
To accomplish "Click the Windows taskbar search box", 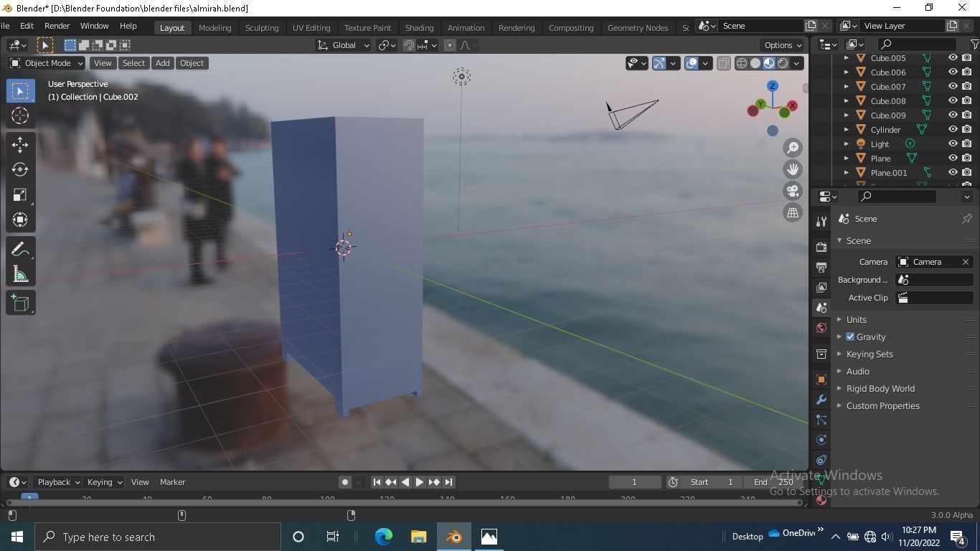I will coord(158,537).
